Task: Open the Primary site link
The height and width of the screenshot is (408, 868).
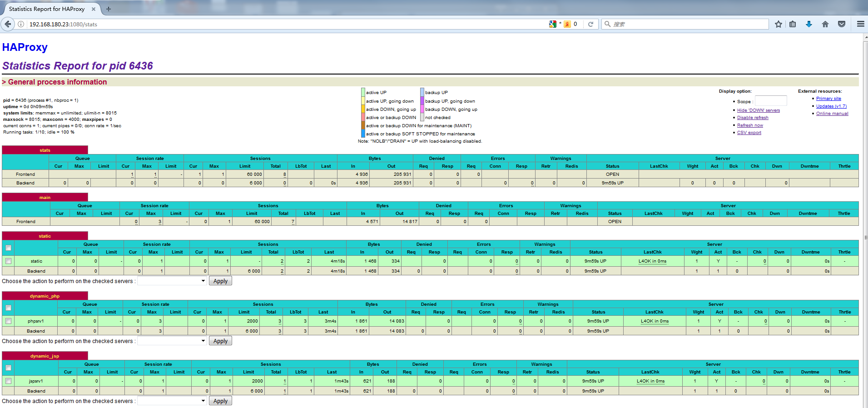Action: 828,99
